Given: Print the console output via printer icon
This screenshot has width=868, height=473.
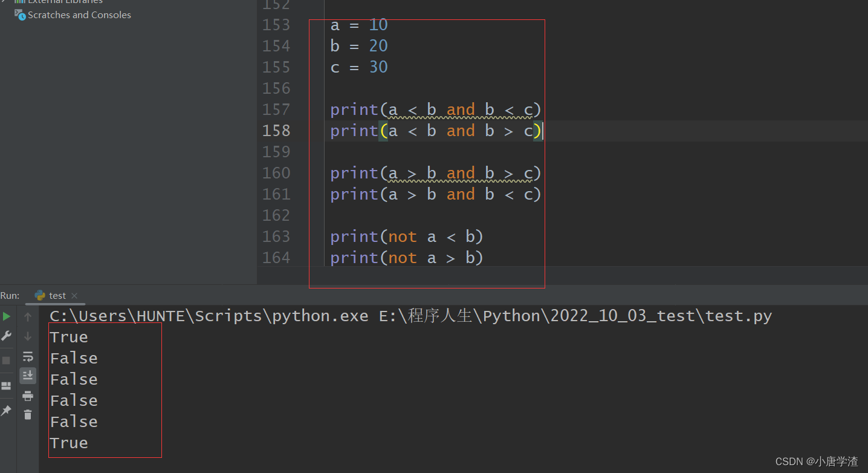Looking at the screenshot, I should point(28,396).
